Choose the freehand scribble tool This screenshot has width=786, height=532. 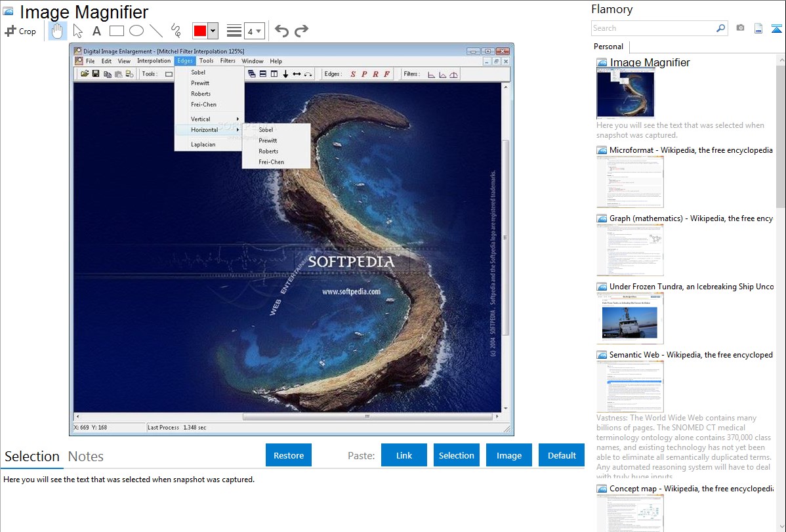pos(176,31)
